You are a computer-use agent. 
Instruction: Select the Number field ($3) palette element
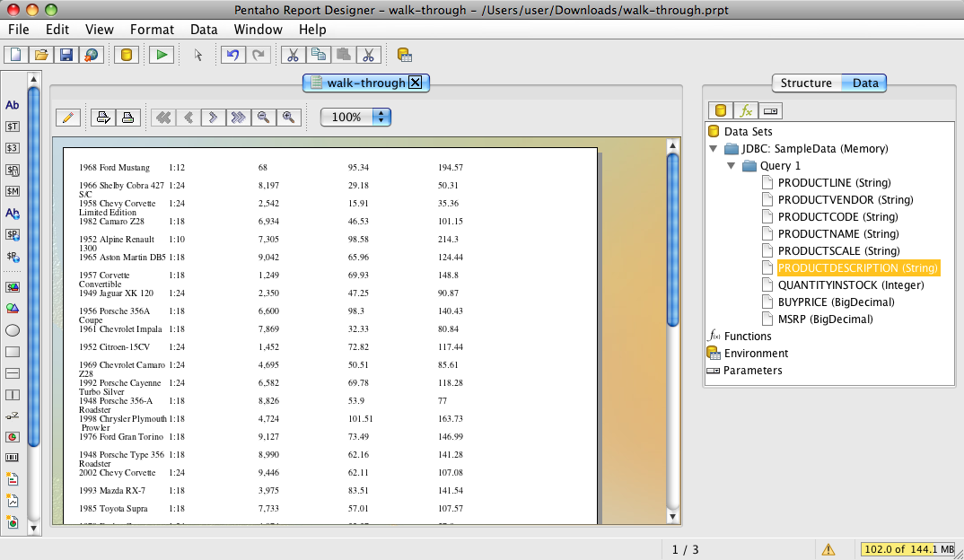(13, 148)
